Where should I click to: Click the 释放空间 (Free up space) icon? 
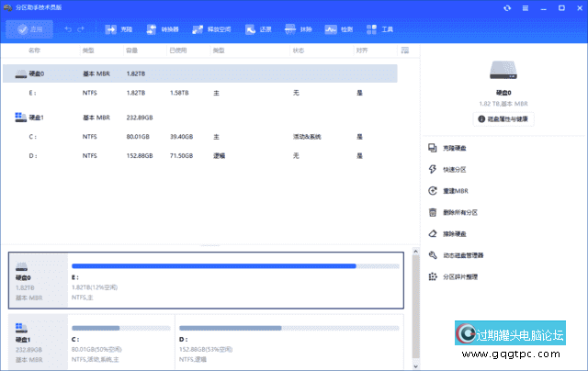point(205,29)
